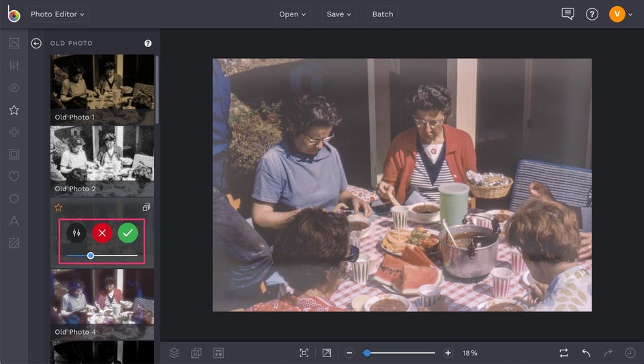The height and width of the screenshot is (364, 644).
Task: Click the collage layout icon in bottom bar
Action: 218,353
